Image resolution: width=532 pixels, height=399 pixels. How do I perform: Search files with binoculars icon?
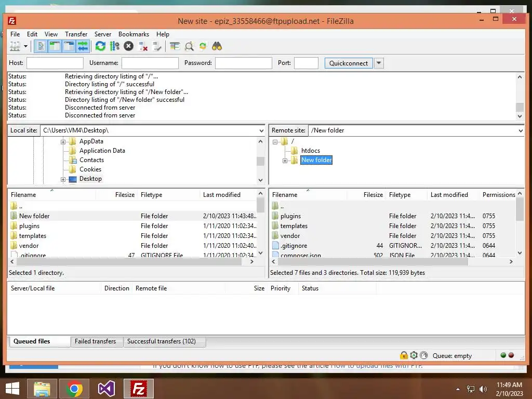pyautogui.click(x=217, y=46)
